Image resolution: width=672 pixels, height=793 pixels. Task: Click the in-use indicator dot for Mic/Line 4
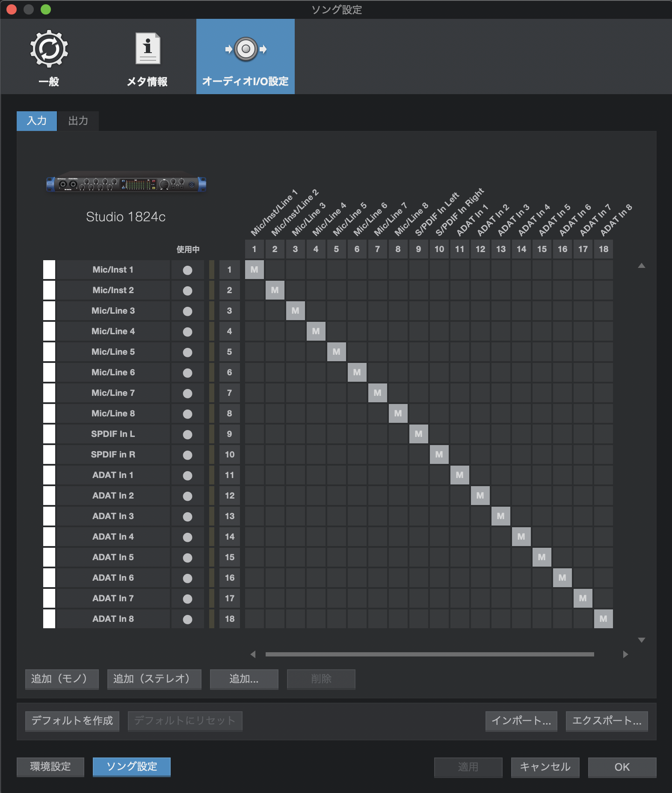(187, 332)
